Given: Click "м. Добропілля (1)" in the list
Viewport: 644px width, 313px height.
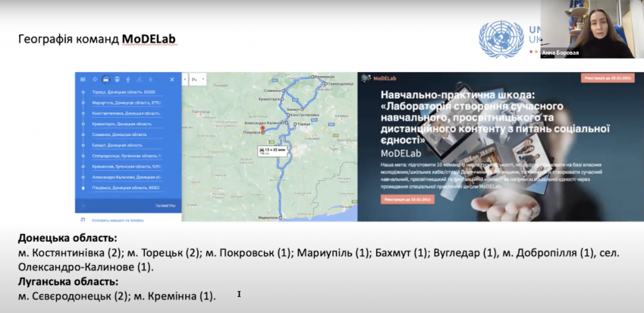Looking at the screenshot, I should pyautogui.click(x=548, y=252).
